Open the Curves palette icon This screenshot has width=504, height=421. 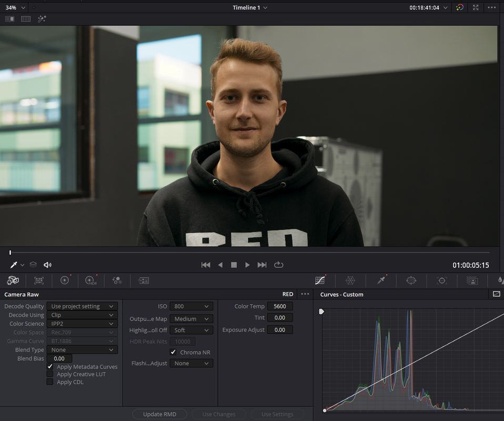pos(320,280)
